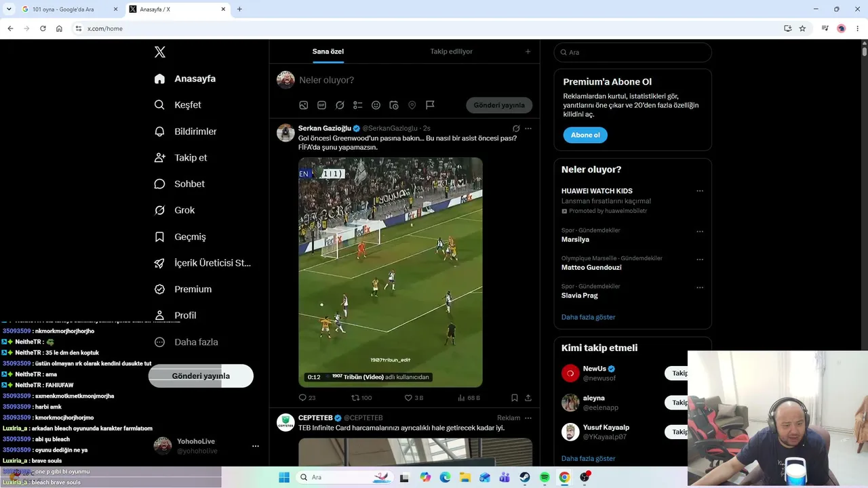This screenshot has height=488, width=868.
Task: Click the Grok icon in the composer toolbar
Action: [340, 105]
